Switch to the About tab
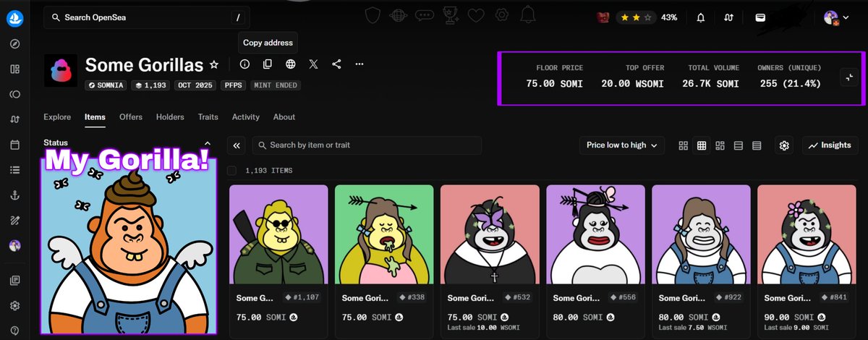868x340 pixels. pyautogui.click(x=284, y=117)
